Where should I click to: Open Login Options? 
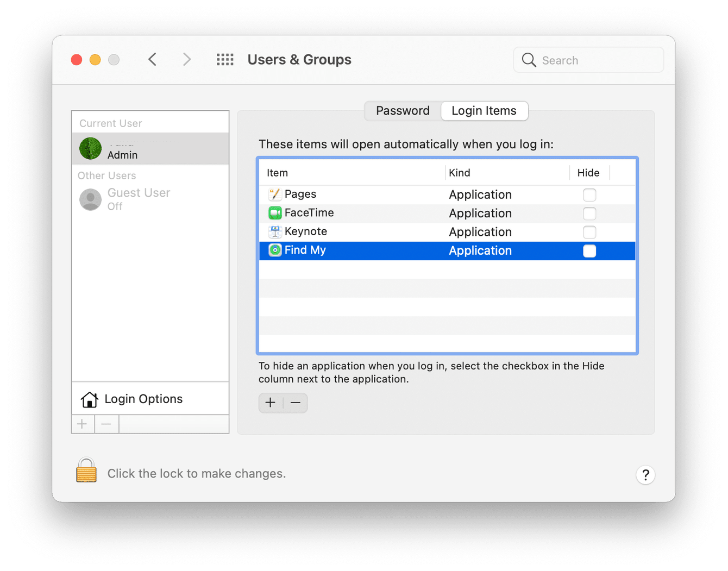(150, 399)
